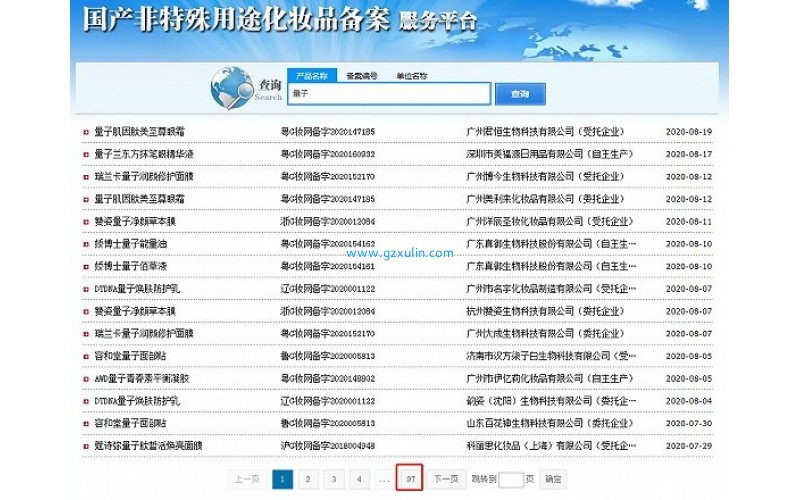Click the globe magnifier search icon

tap(233, 88)
